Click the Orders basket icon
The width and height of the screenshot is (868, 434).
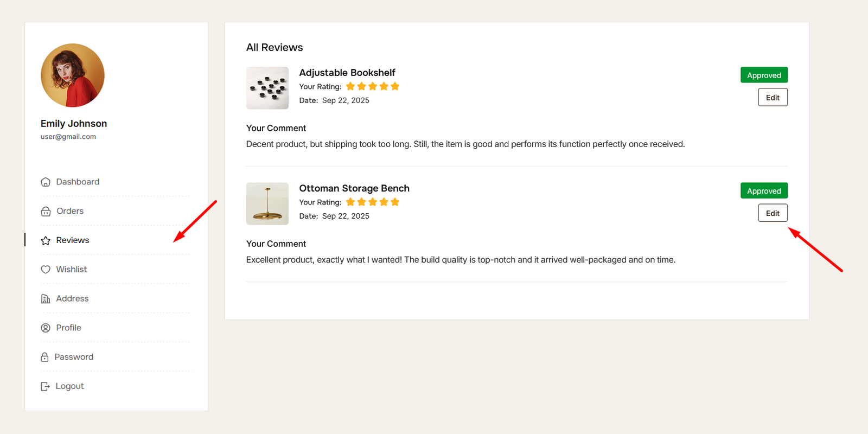point(46,212)
